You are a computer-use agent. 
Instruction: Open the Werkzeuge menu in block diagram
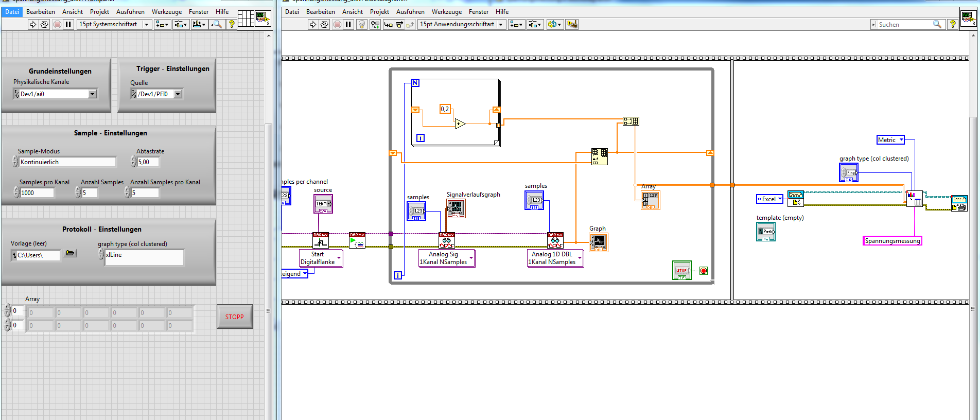(x=446, y=12)
